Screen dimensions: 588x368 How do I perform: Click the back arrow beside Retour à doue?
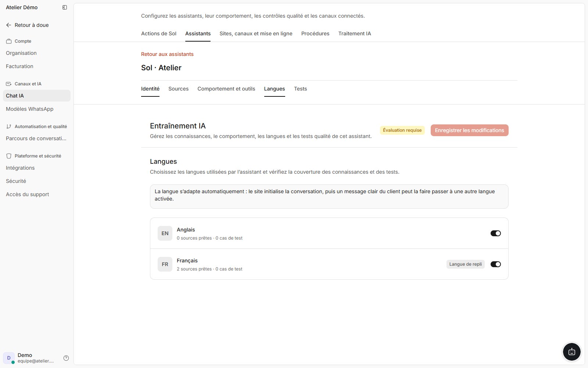(9, 25)
